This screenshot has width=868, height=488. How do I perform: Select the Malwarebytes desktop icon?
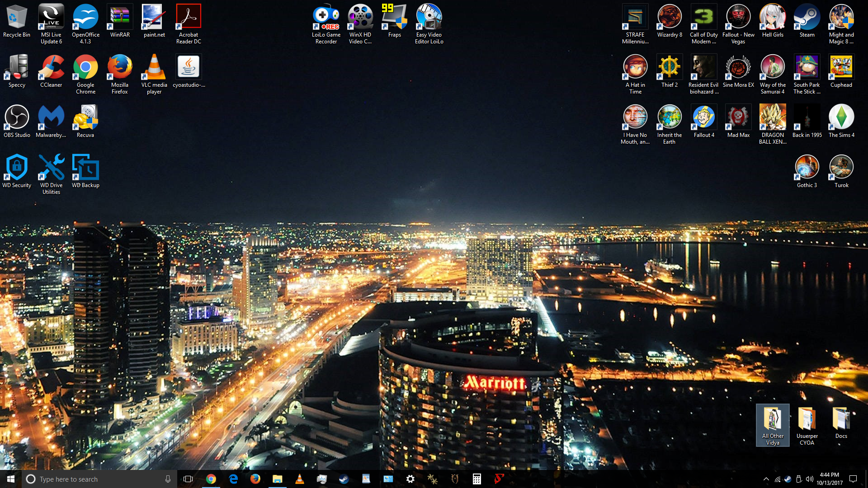tap(51, 122)
